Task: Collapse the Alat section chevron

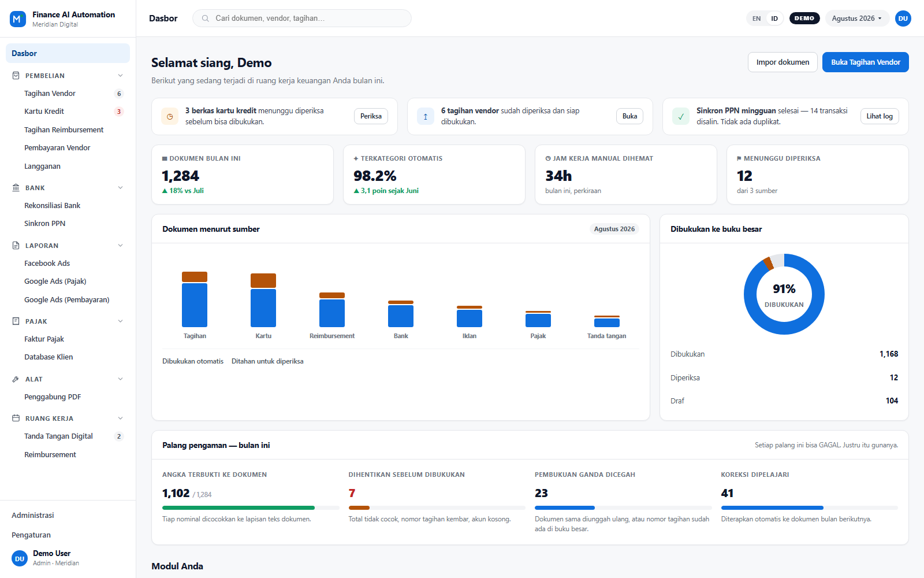Action: (120, 379)
